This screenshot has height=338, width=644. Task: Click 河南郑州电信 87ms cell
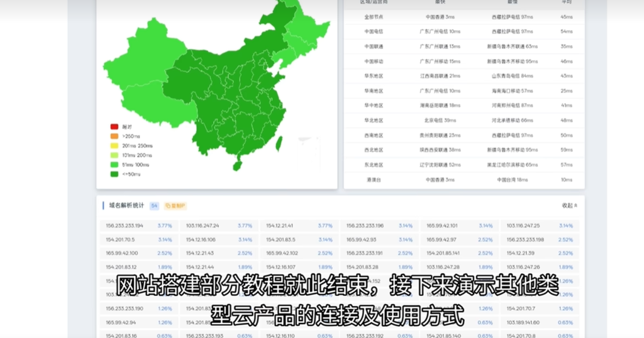click(512, 106)
